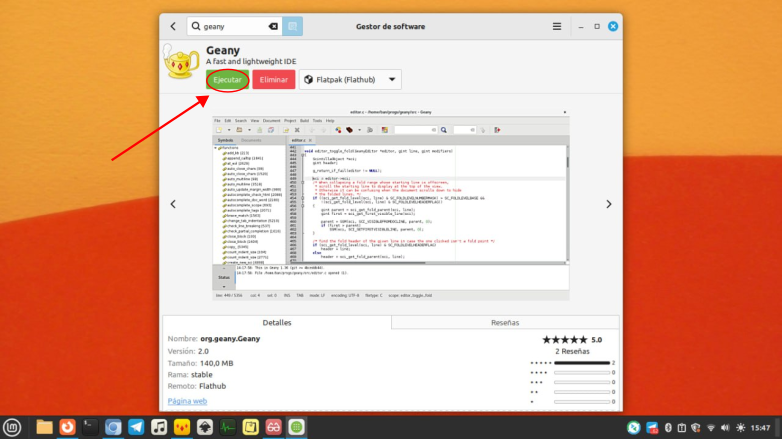Open the Linux Mint start menu
This screenshot has height=439, width=782.
pos(12,428)
